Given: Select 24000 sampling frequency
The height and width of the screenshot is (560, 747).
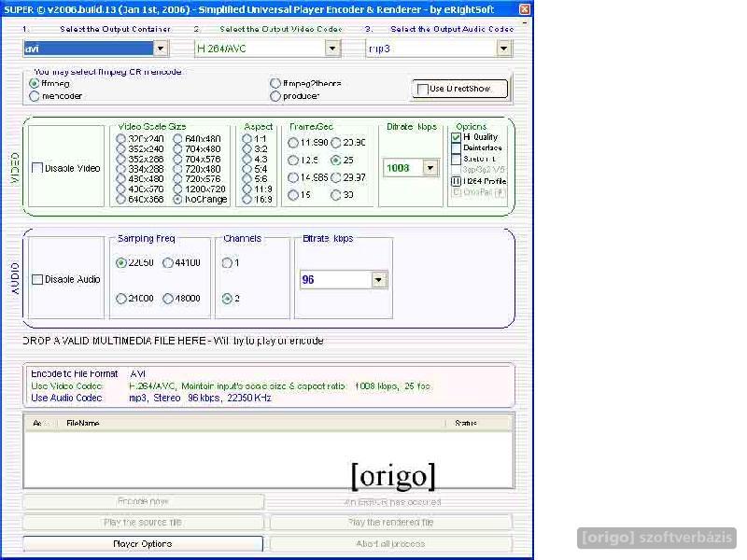Looking at the screenshot, I should [121, 298].
